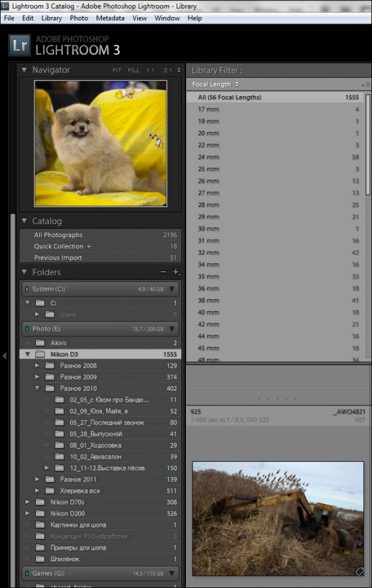Click the Navigator zoom ratio arrows
Viewport: 372px width, 588px height.
click(x=179, y=70)
